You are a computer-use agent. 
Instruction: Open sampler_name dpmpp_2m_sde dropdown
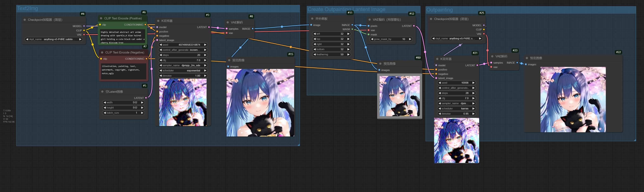183,65
